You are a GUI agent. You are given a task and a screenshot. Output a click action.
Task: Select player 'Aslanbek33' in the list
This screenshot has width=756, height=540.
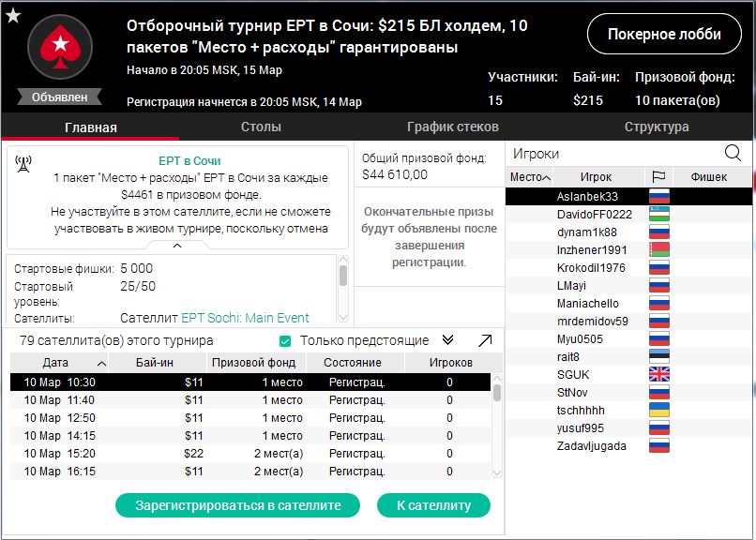[x=628, y=196]
